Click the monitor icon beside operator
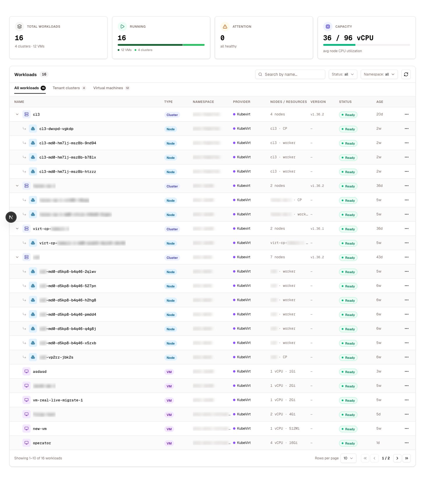 tap(27, 443)
